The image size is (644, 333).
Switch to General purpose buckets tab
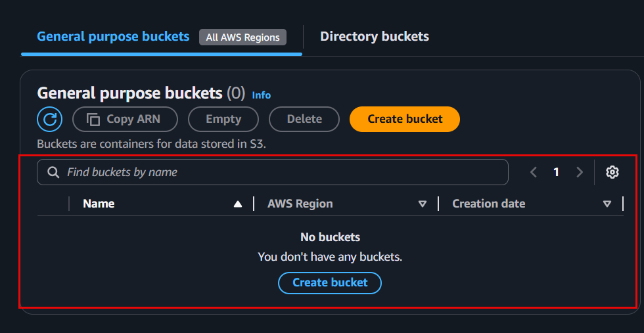click(113, 37)
